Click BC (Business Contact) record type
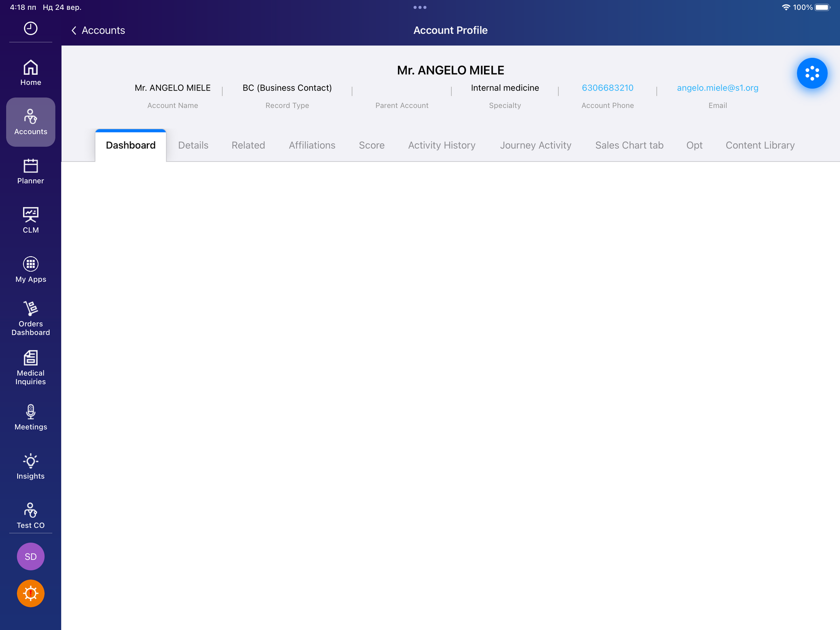Image resolution: width=840 pixels, height=630 pixels. (287, 88)
